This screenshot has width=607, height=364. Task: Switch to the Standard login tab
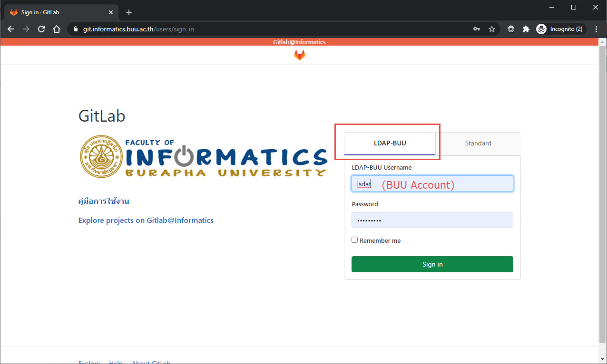point(478,143)
